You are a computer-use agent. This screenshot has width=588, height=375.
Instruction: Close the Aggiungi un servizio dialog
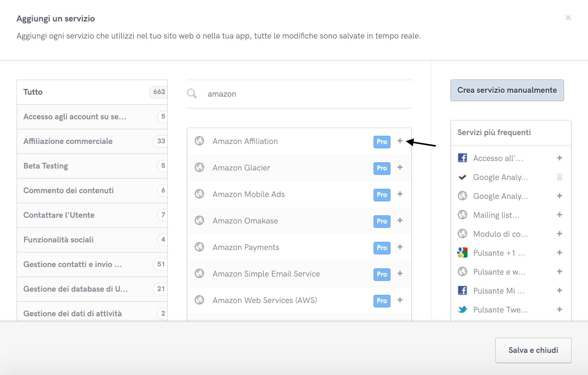(568, 18)
